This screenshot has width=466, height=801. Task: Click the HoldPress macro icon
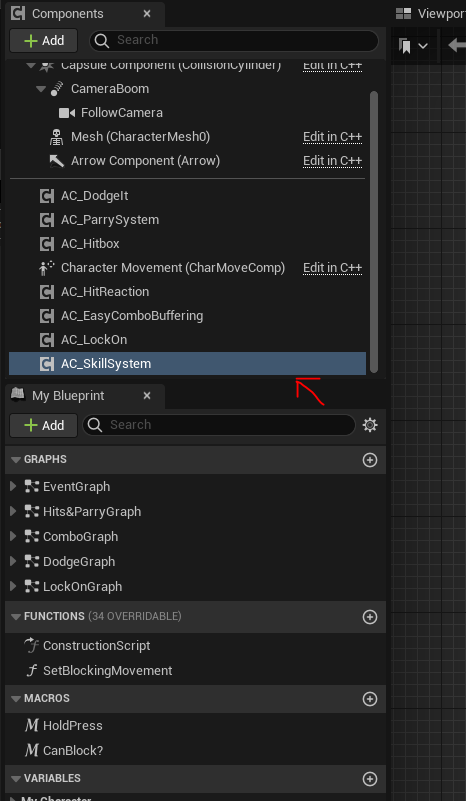(x=32, y=725)
